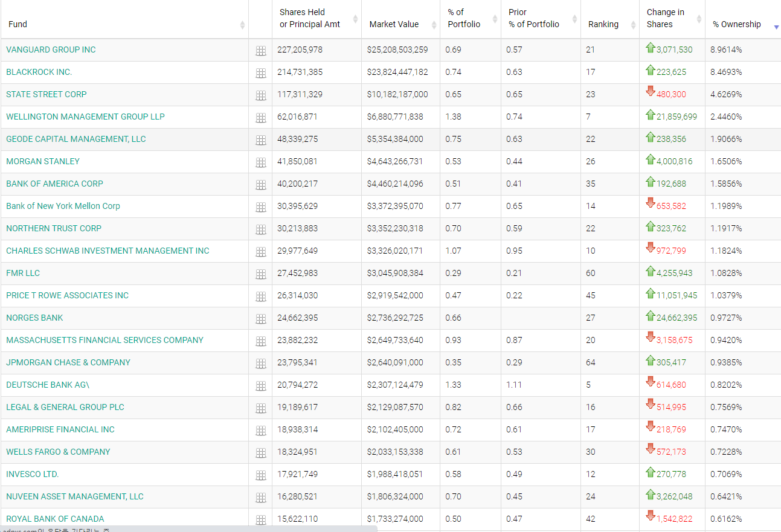This screenshot has height=532, width=781.
Task: Click grid icon beside Wellington Management Group LLP
Action: [261, 118]
